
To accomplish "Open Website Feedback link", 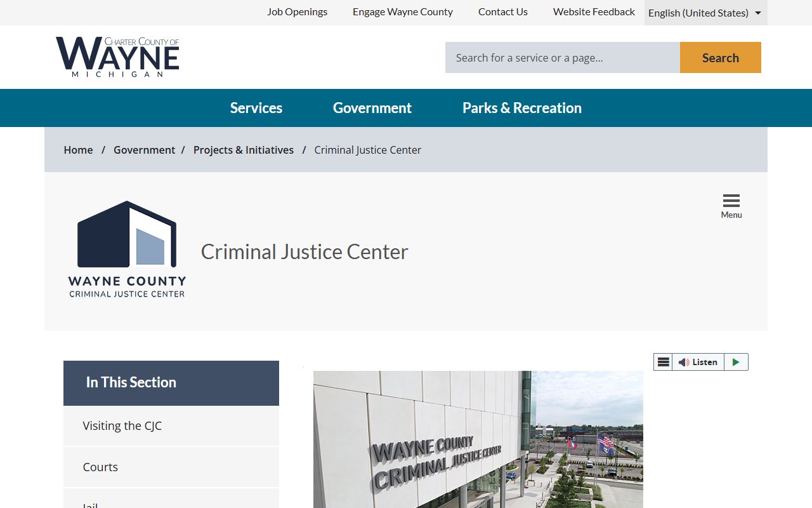I will [x=594, y=11].
